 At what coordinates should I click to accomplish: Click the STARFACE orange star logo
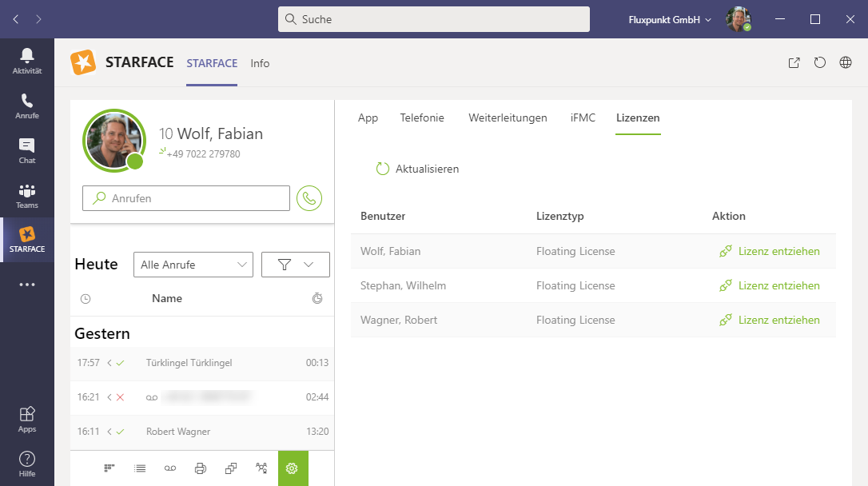(x=83, y=62)
